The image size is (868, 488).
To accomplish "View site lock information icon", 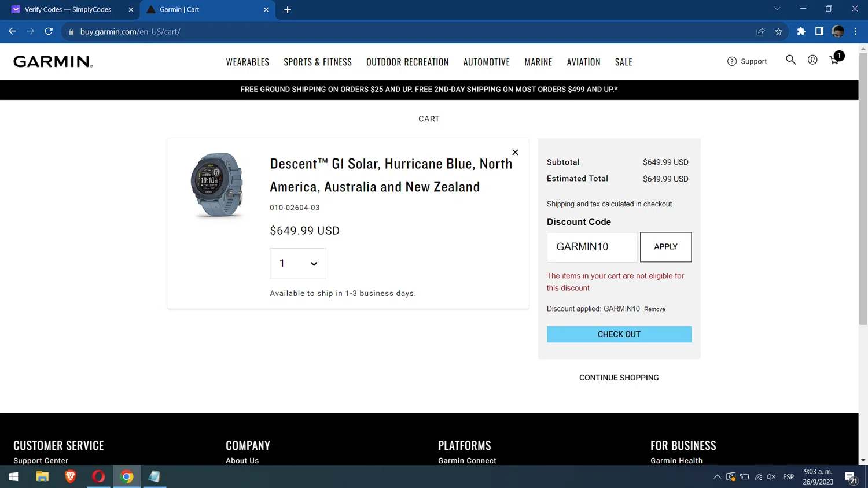I will click(x=71, y=32).
